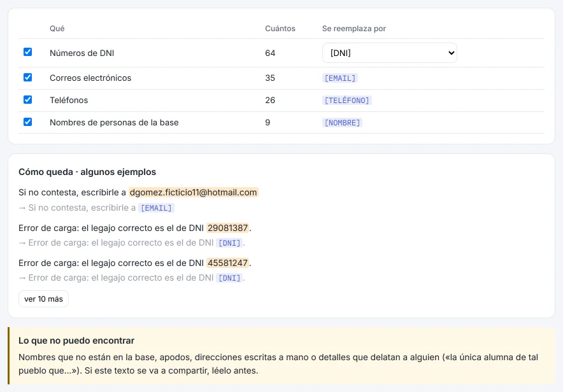563x392 pixels.
Task: Click the [EMAIL] tag in the table
Action: (339, 78)
